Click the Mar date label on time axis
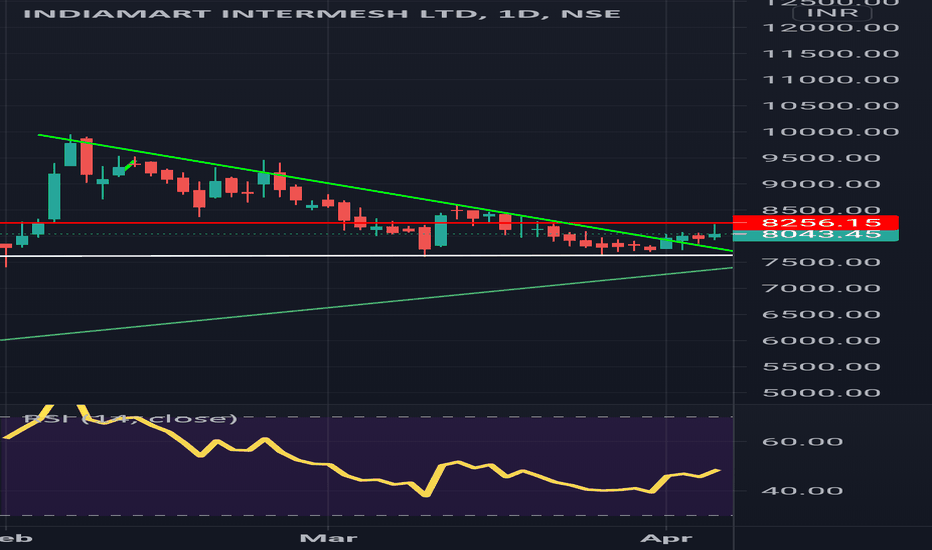932x550 pixels. 328,538
